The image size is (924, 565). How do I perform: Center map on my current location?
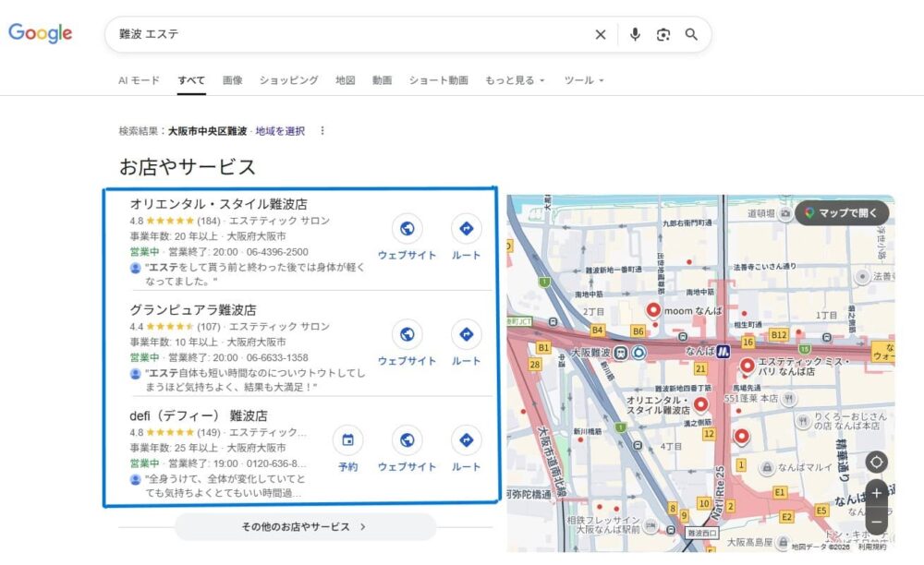pos(877,463)
